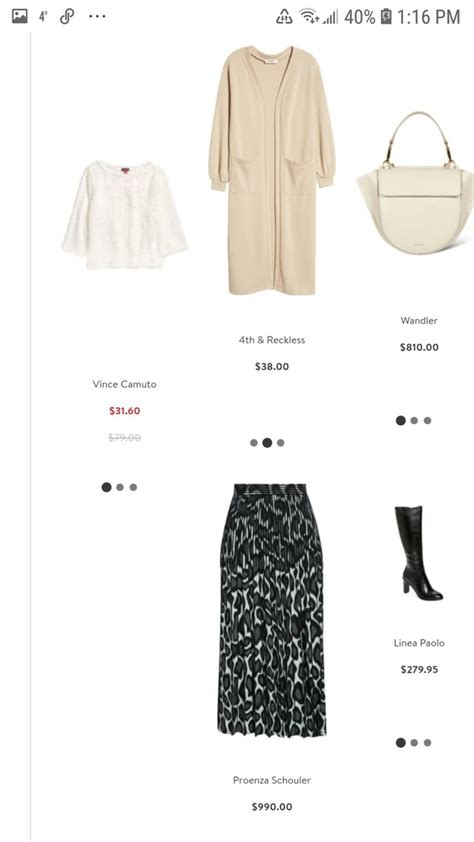Open the Vince Camuto brand link

125,384
